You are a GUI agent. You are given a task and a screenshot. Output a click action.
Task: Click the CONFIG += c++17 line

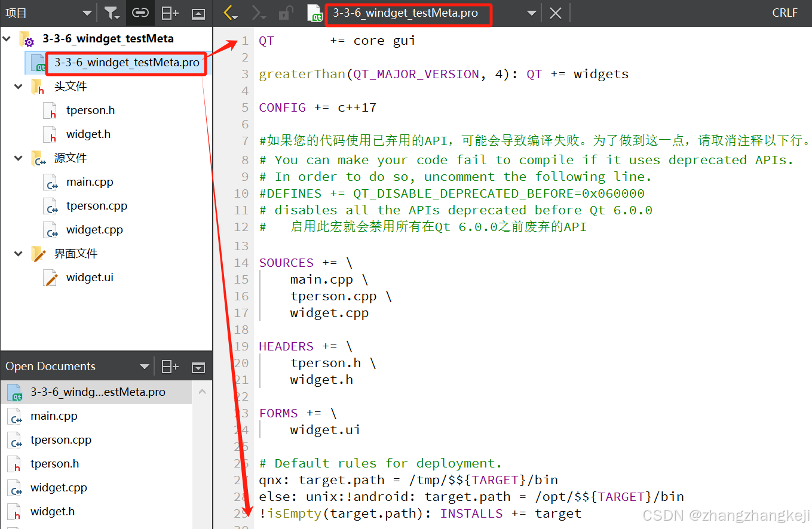click(317, 107)
